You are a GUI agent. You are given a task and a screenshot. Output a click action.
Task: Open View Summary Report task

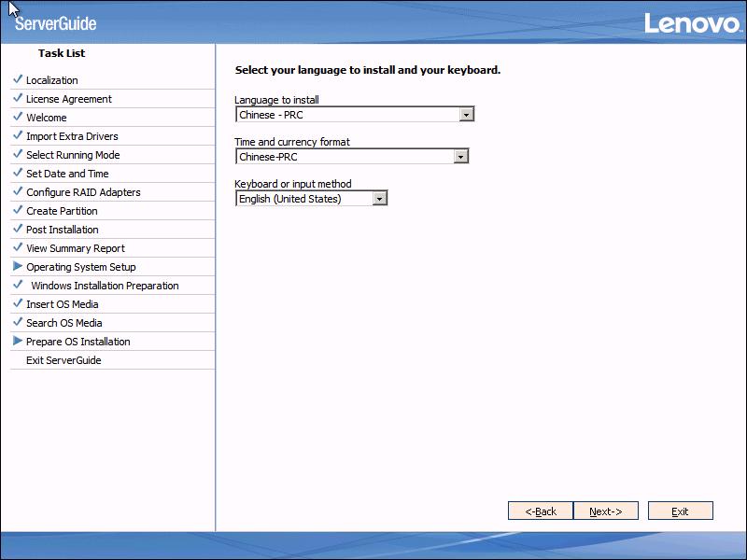pyautogui.click(x=75, y=248)
